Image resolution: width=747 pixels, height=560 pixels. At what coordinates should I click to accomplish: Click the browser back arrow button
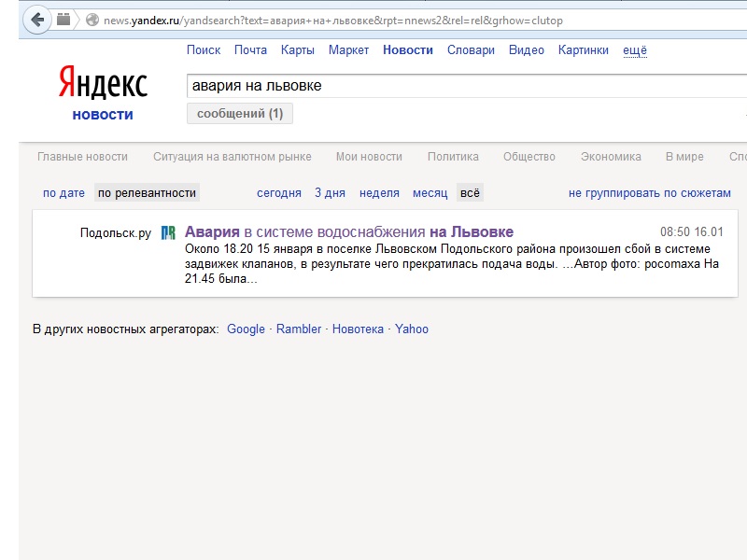37,20
